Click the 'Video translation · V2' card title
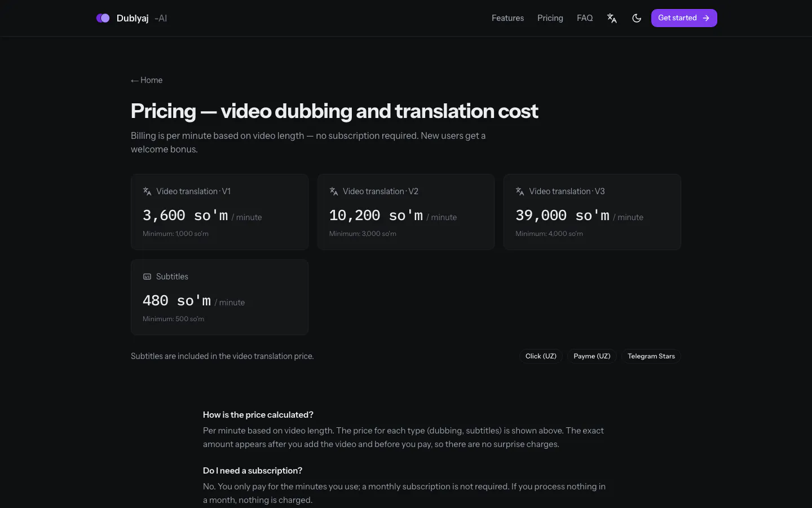Image resolution: width=812 pixels, height=508 pixels. coord(381,191)
